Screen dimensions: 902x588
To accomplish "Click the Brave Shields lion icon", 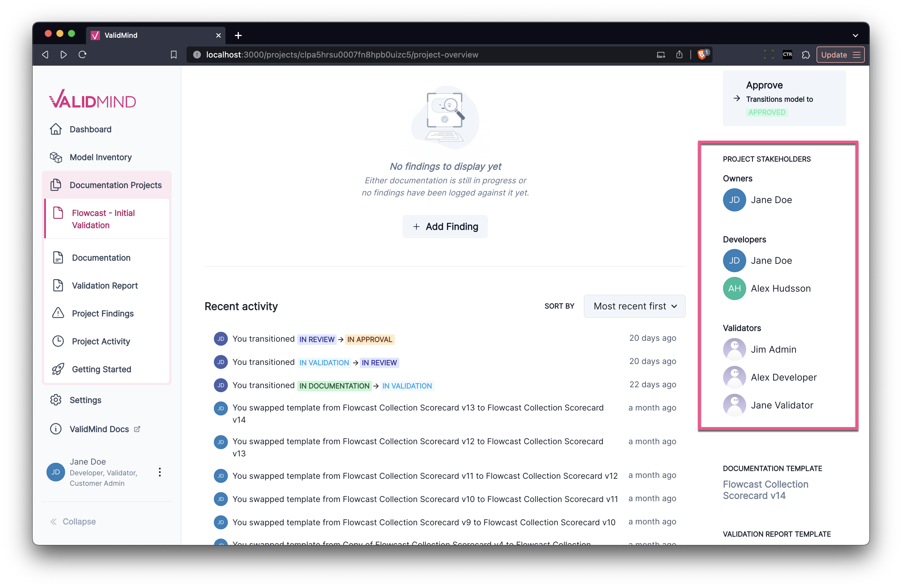I will pos(701,55).
